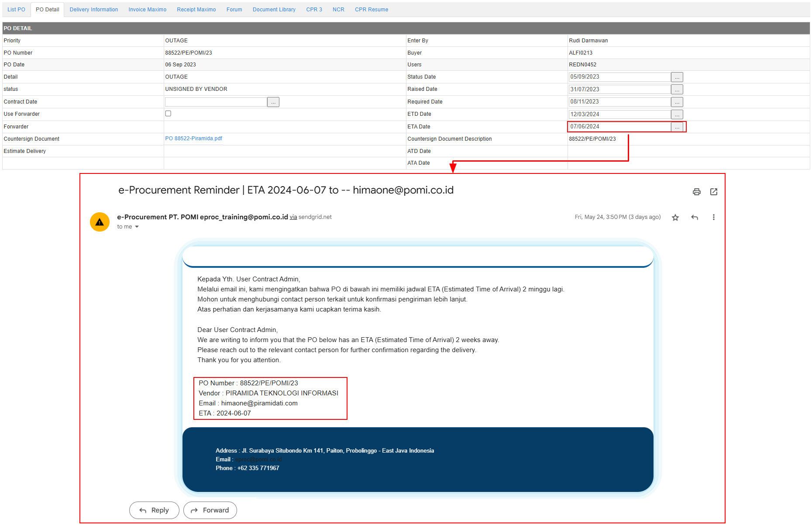Viewport: 812px width, 526px height.
Task: Print the e-Procurement Reminder email
Action: click(696, 192)
